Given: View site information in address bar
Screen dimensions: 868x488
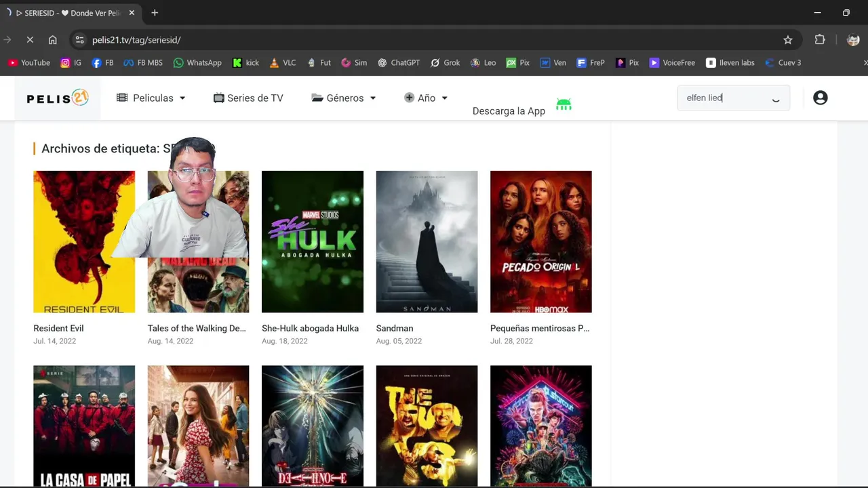Looking at the screenshot, I should [x=80, y=40].
